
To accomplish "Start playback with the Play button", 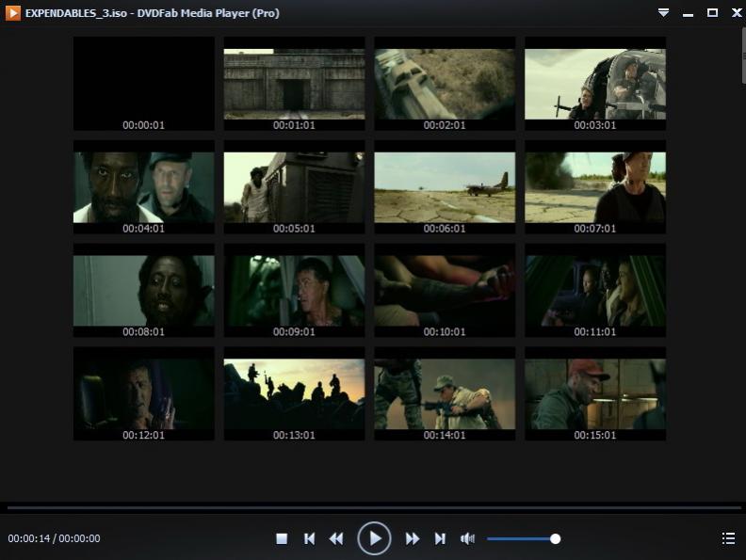I will point(375,538).
